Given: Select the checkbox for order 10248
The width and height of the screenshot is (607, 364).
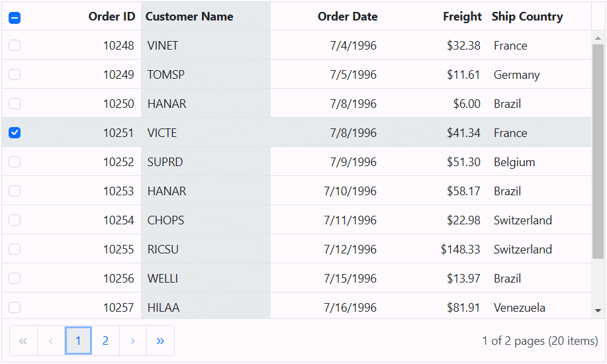Looking at the screenshot, I should (15, 46).
